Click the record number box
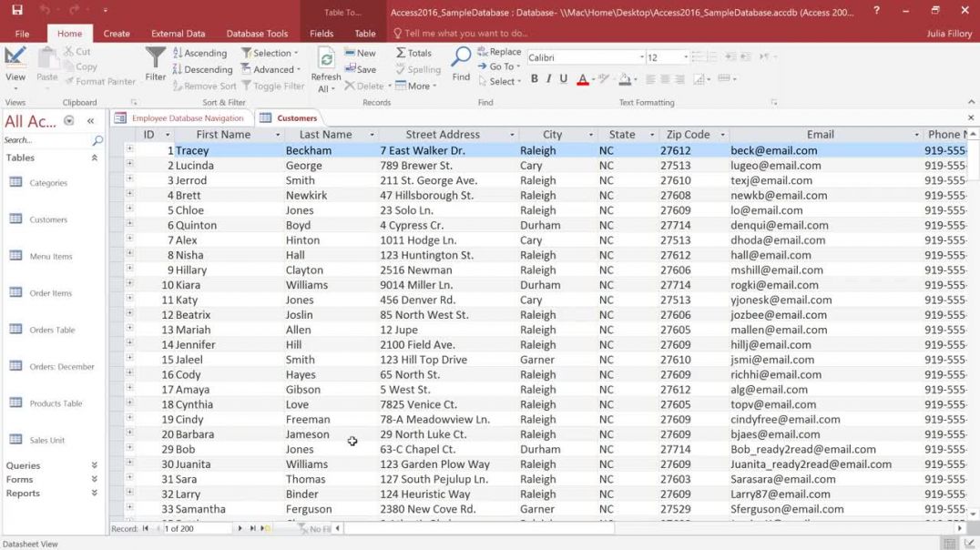The width and height of the screenshot is (980, 550). (197, 528)
